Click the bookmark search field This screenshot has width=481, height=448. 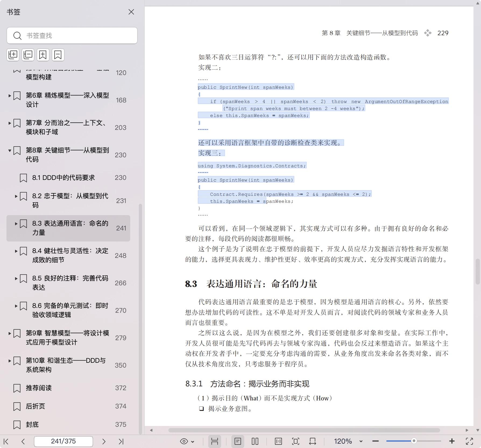[72, 35]
